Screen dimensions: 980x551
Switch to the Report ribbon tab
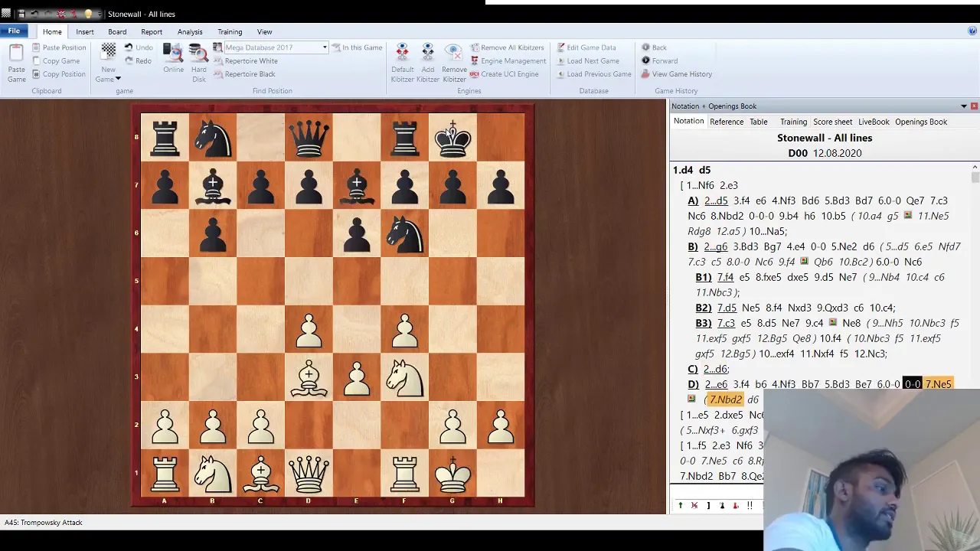152,32
